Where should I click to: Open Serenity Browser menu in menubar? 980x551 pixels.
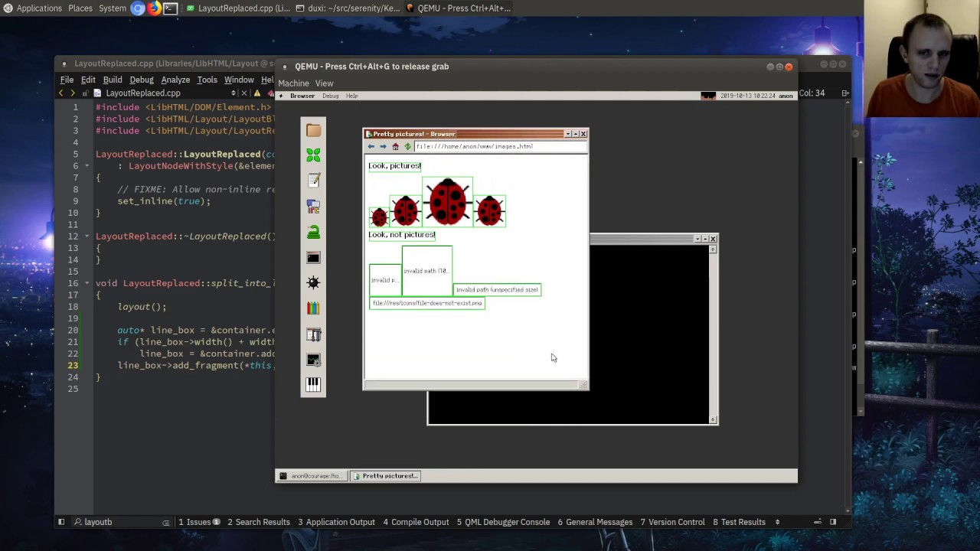tap(302, 96)
